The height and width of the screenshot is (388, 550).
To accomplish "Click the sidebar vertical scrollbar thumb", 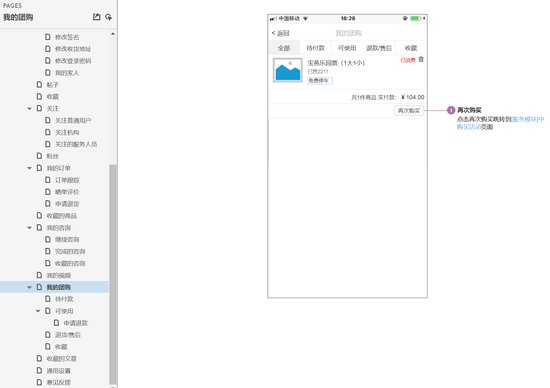I will point(113,274).
